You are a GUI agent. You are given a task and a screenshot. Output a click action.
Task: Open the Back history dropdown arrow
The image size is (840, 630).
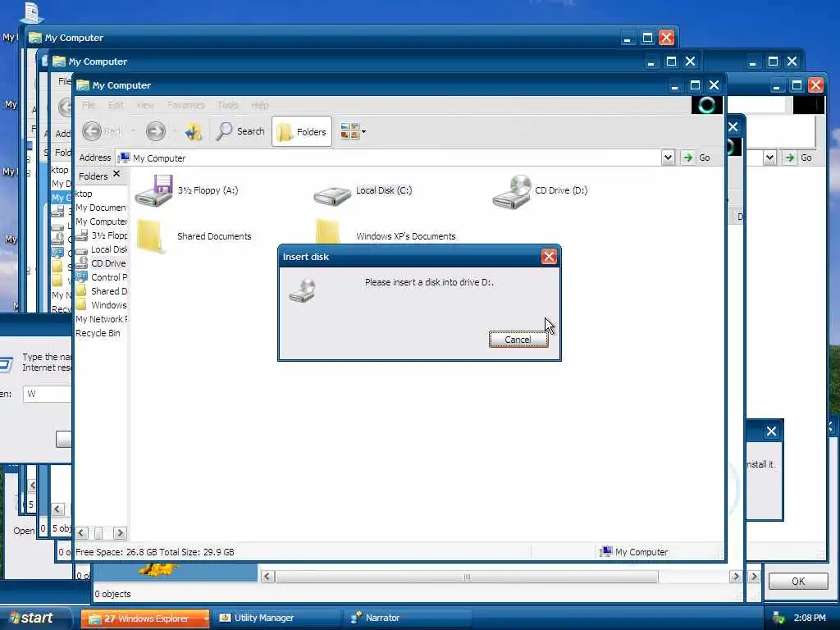coord(133,130)
